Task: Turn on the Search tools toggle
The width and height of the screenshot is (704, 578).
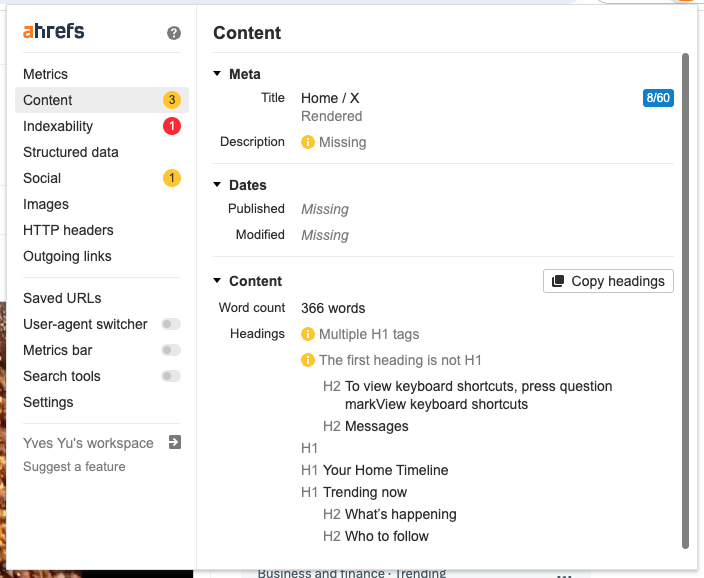Action: (x=171, y=376)
